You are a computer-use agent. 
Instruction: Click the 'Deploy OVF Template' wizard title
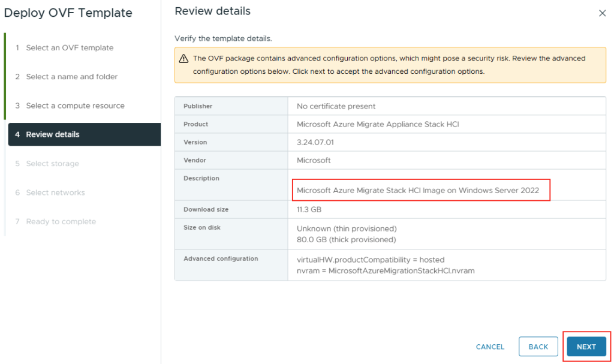68,13
